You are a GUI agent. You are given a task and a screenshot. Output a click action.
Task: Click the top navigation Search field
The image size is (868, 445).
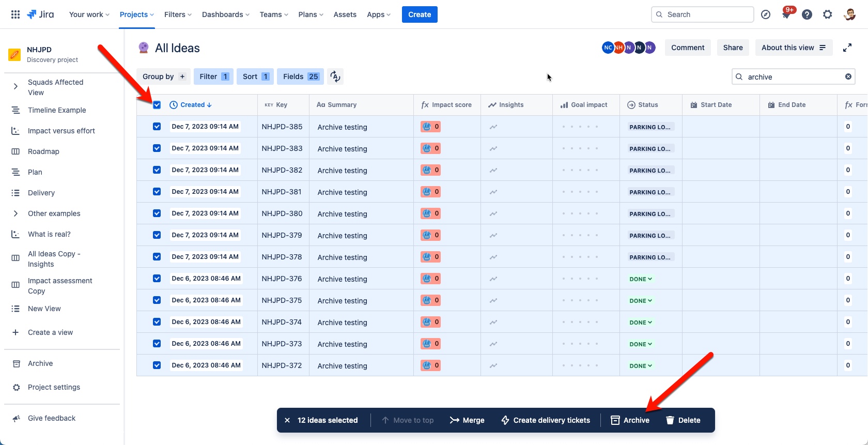click(703, 14)
